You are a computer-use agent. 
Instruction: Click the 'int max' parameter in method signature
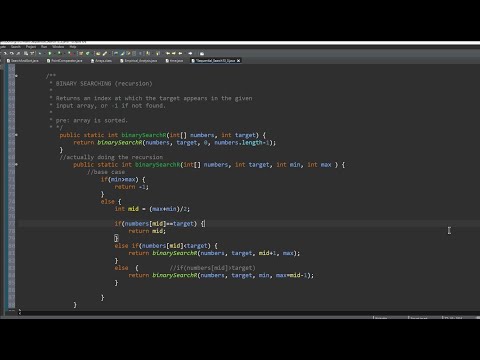(319, 164)
